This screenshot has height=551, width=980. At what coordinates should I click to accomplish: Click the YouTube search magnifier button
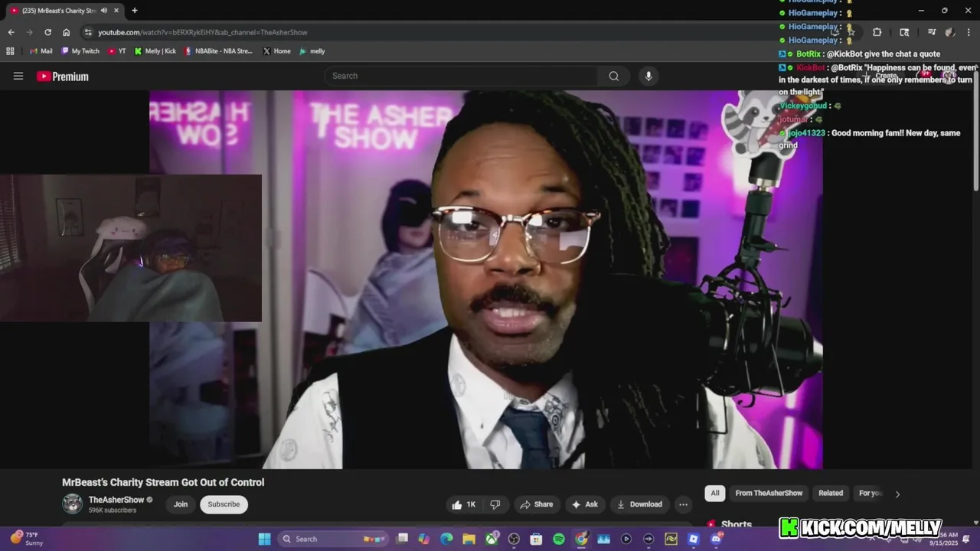click(613, 76)
